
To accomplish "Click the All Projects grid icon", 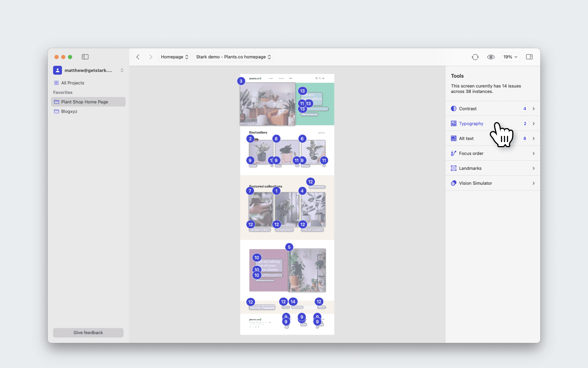I will (56, 83).
